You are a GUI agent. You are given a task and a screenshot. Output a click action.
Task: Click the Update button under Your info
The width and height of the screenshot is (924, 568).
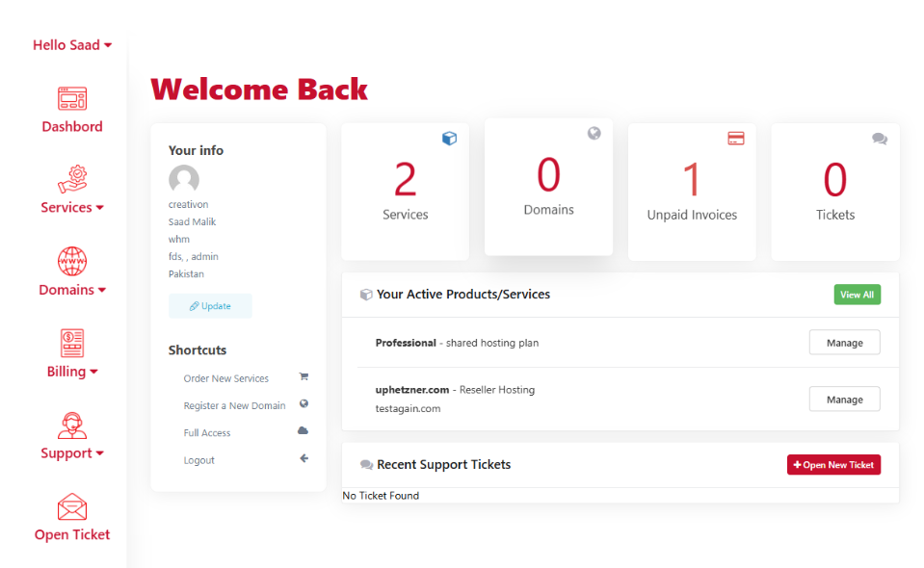[210, 305]
